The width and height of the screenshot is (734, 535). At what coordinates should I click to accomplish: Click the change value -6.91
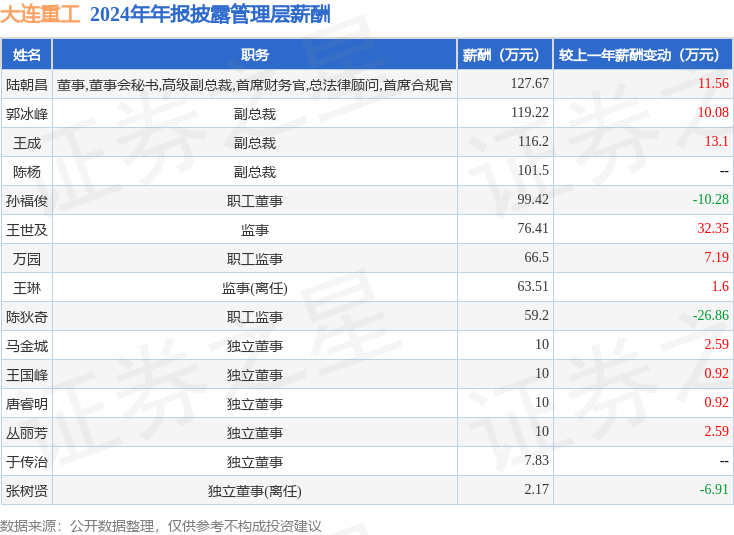coord(714,490)
